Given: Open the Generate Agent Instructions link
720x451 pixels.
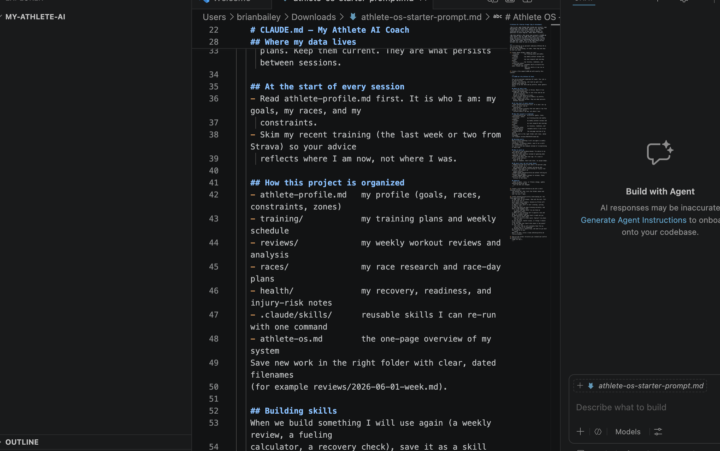Looking at the screenshot, I should point(633,220).
